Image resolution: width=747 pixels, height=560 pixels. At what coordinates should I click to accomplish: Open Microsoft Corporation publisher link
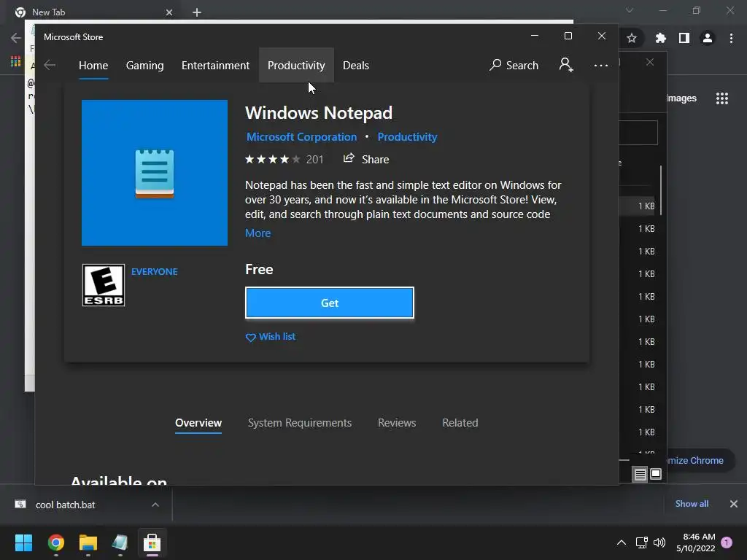coord(301,136)
